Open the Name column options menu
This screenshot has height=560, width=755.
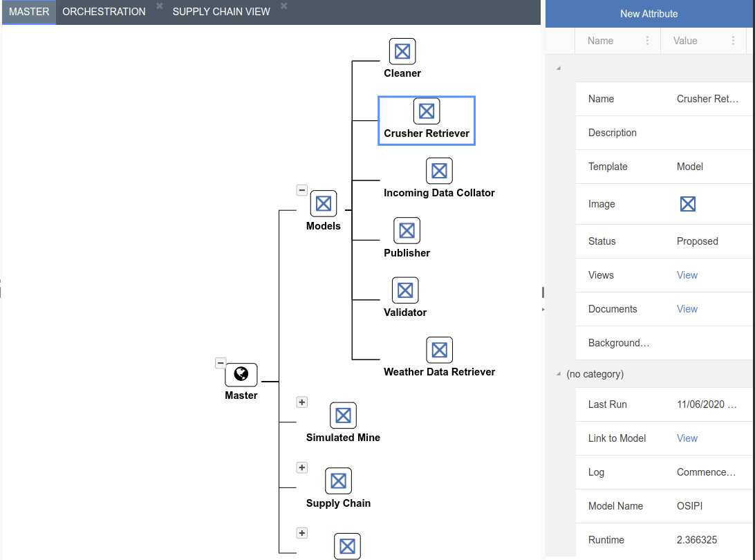[647, 41]
